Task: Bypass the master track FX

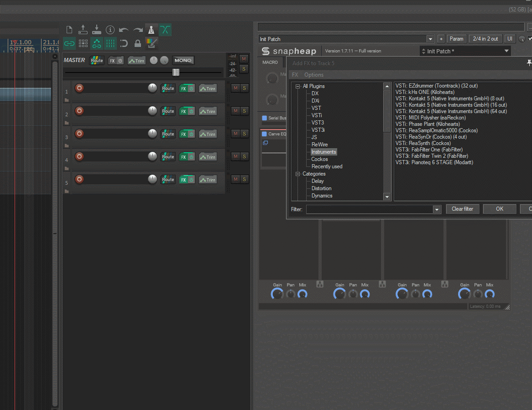Action: (120, 61)
